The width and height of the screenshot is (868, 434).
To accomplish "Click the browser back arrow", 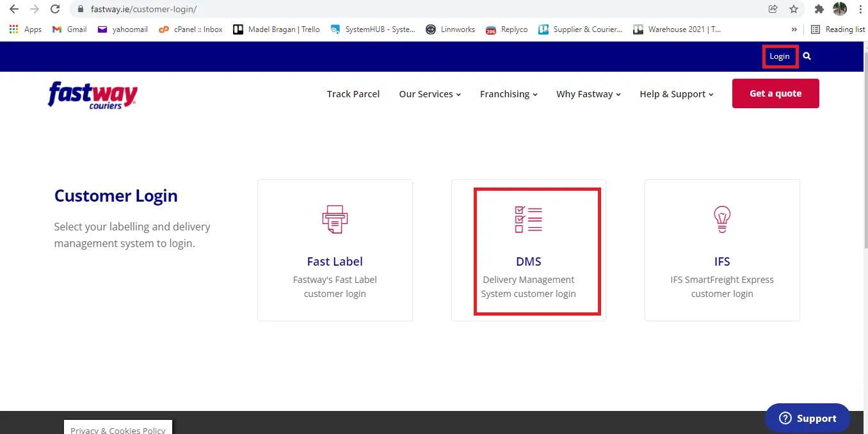I will point(14,9).
